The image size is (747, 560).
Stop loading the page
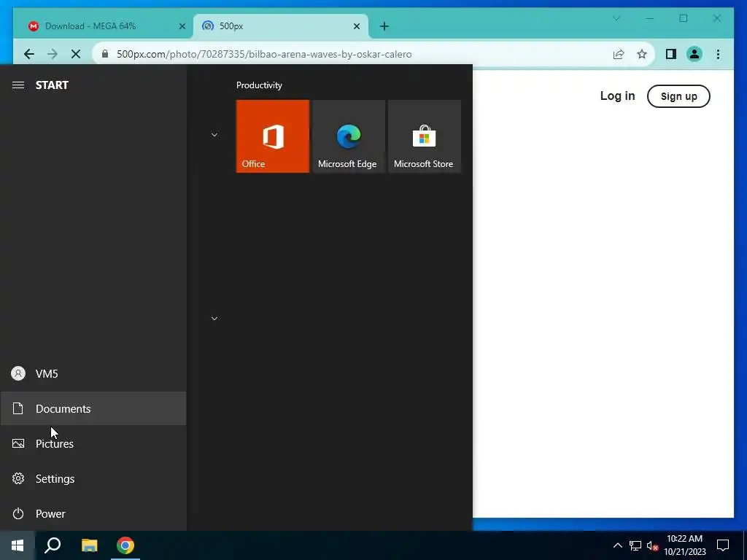point(76,54)
